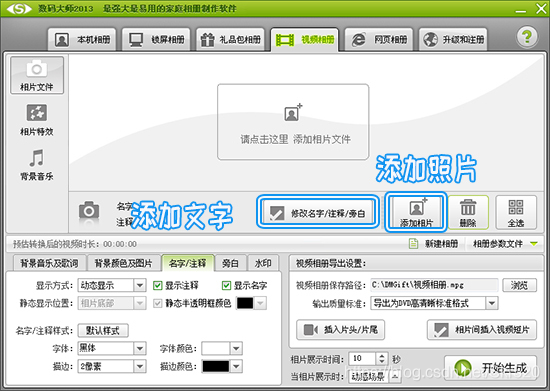Expand the 相册参数文件 menu arrow
Image resolution: width=550 pixels, height=391 pixels.
tap(534, 243)
